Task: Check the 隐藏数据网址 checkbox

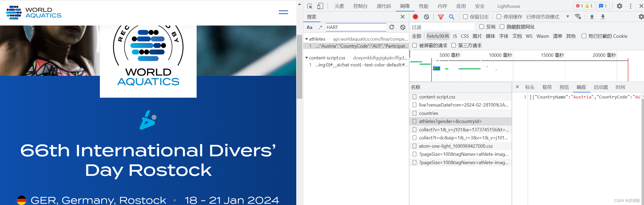Action: 502,27
